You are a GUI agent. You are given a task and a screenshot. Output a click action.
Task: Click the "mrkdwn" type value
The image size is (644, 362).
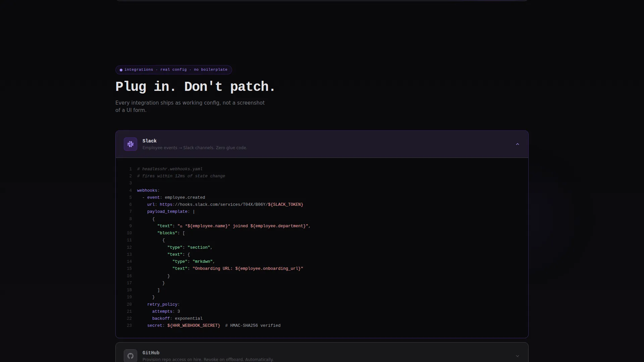click(203, 261)
